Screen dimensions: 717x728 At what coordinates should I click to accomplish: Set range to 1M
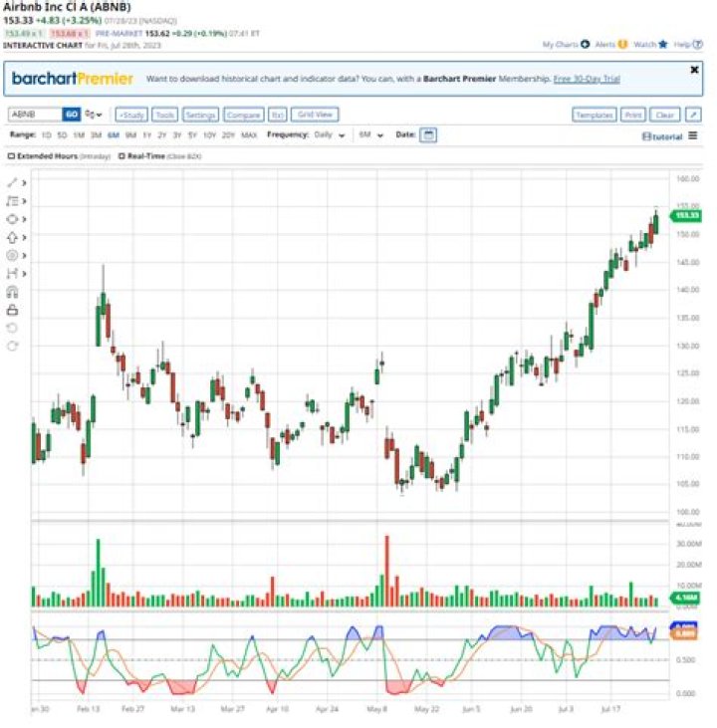coord(79,135)
